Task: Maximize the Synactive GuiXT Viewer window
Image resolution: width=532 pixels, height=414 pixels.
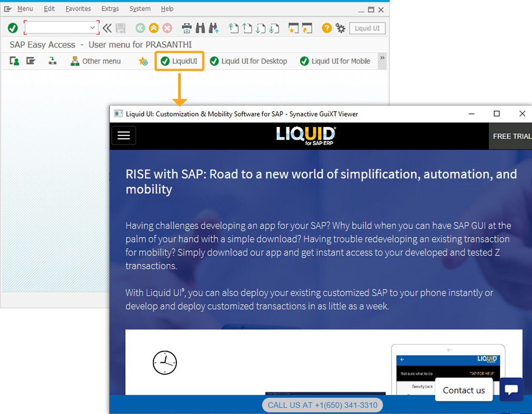Action: coord(497,114)
